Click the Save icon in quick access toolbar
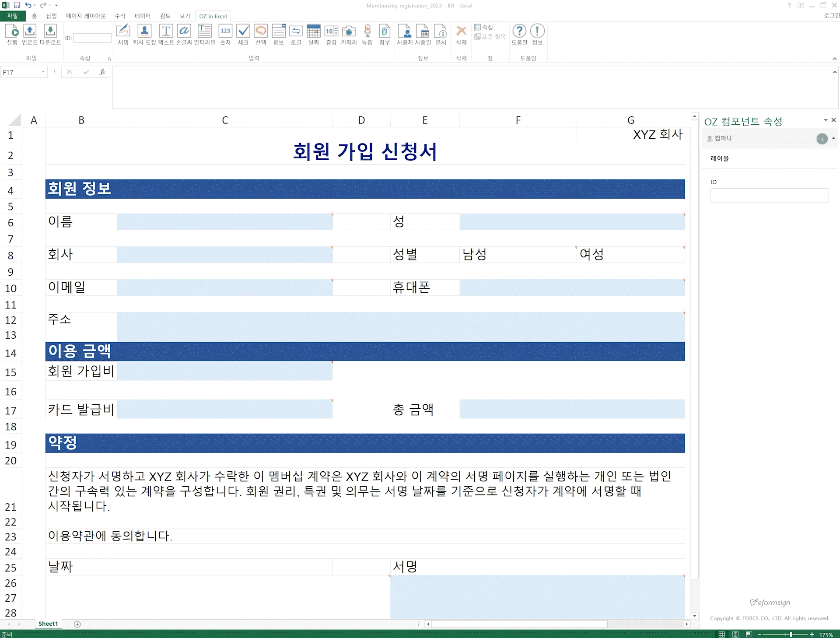Image resolution: width=840 pixels, height=638 pixels. [17, 5]
